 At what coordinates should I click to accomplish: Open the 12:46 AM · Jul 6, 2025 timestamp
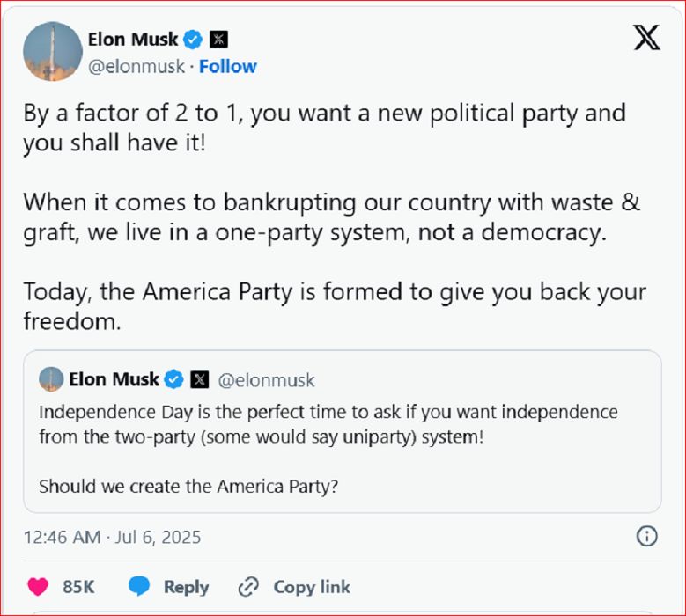[112, 536]
